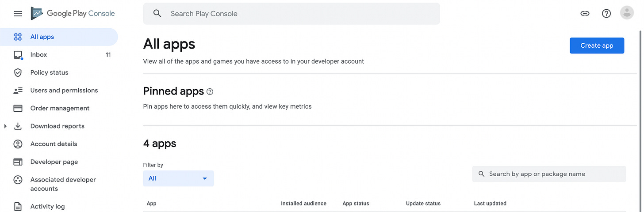Screen dimensions: 644x212
Task: Open the help question mark icon
Action: [606, 13]
